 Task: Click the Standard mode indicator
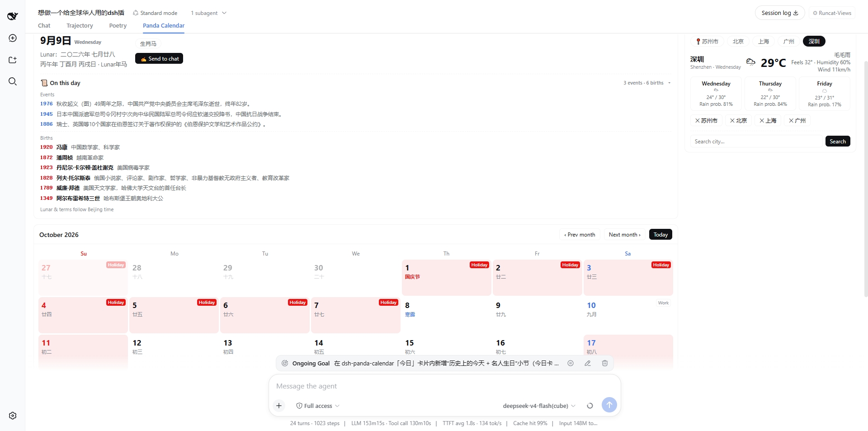(x=155, y=13)
